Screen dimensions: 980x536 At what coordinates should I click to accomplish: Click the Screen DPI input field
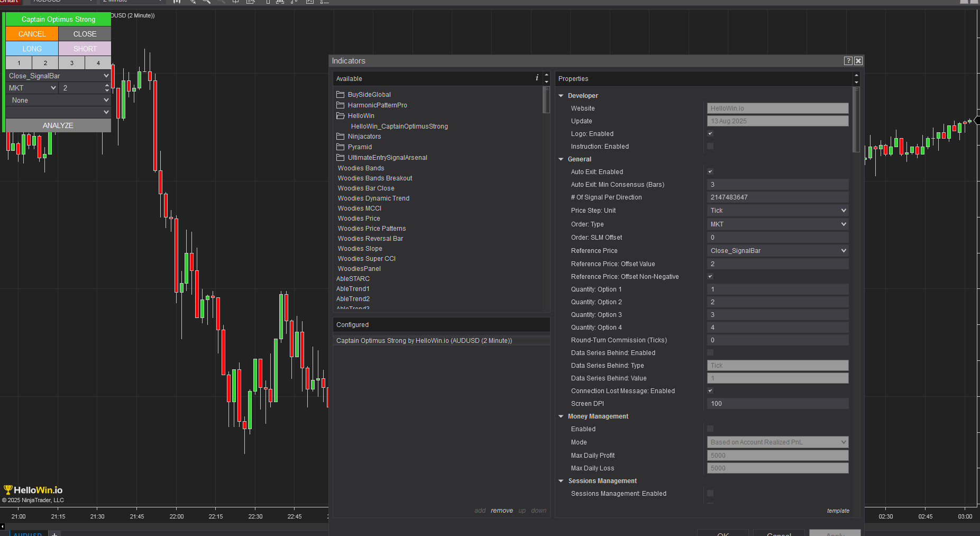click(x=777, y=404)
